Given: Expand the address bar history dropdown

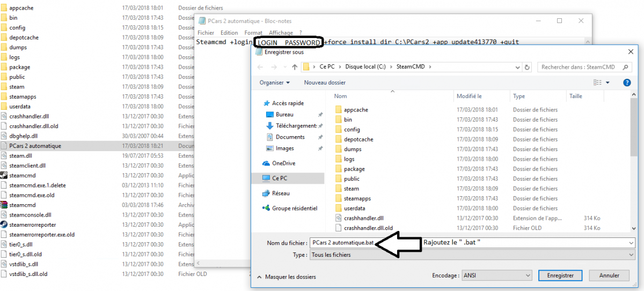Looking at the screenshot, I should (517, 68).
